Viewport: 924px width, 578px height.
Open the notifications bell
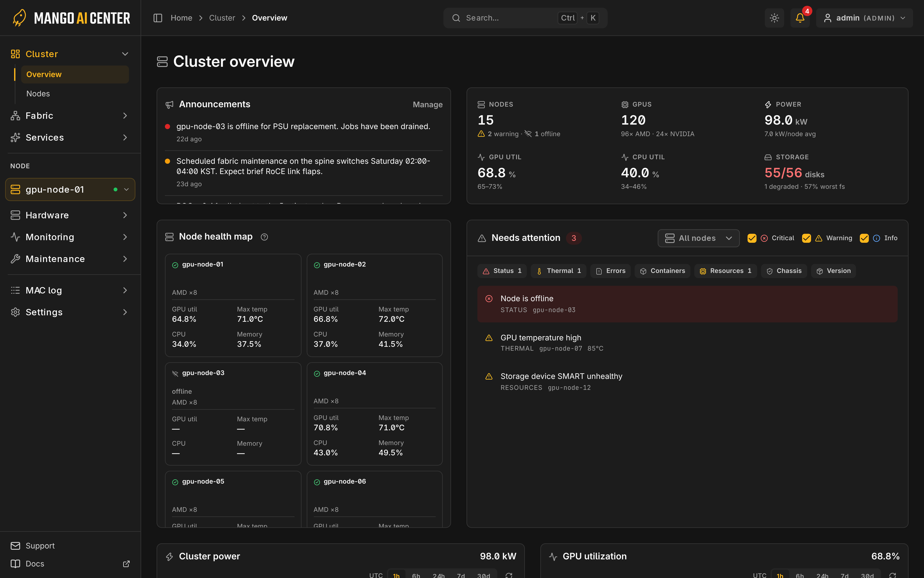[800, 18]
